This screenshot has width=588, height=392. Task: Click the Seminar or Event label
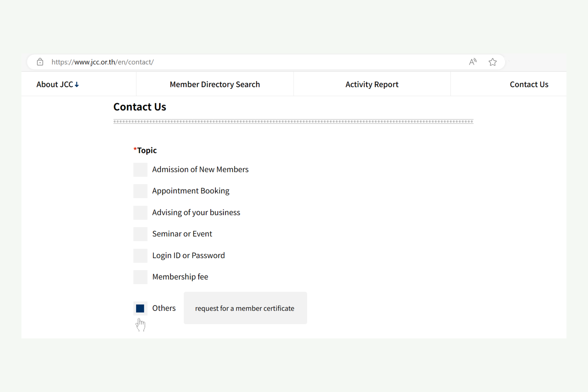[x=182, y=234]
